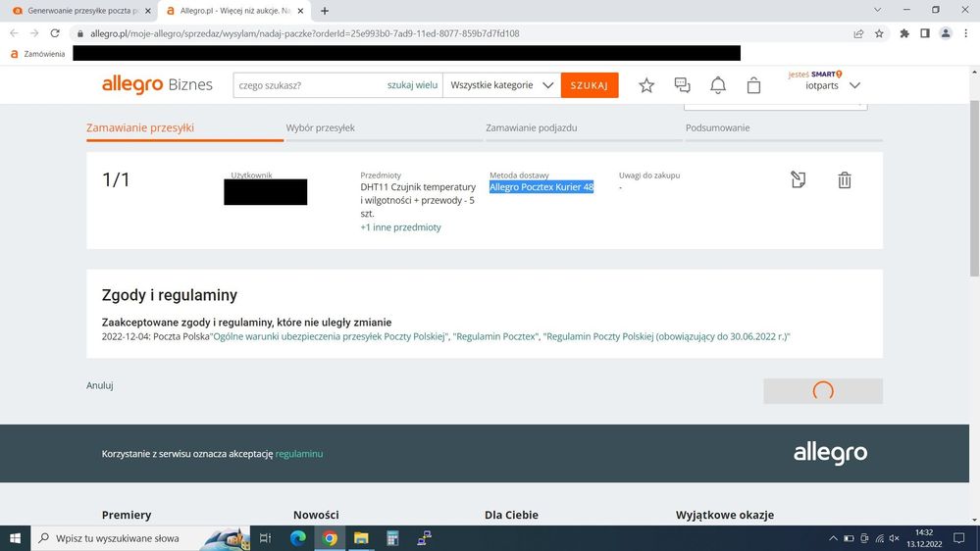Click the Anuluj link
The image size is (980, 551).
pyautogui.click(x=100, y=385)
